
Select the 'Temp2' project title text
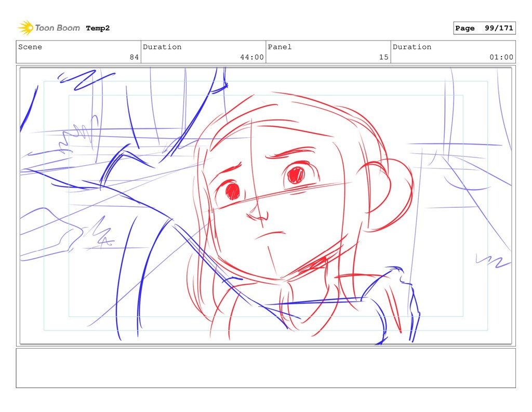tap(98, 28)
